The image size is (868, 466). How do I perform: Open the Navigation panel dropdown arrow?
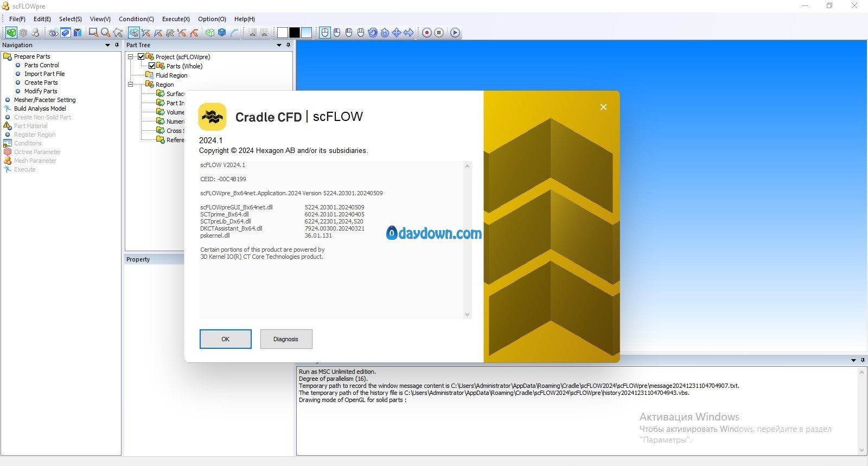[x=107, y=45]
